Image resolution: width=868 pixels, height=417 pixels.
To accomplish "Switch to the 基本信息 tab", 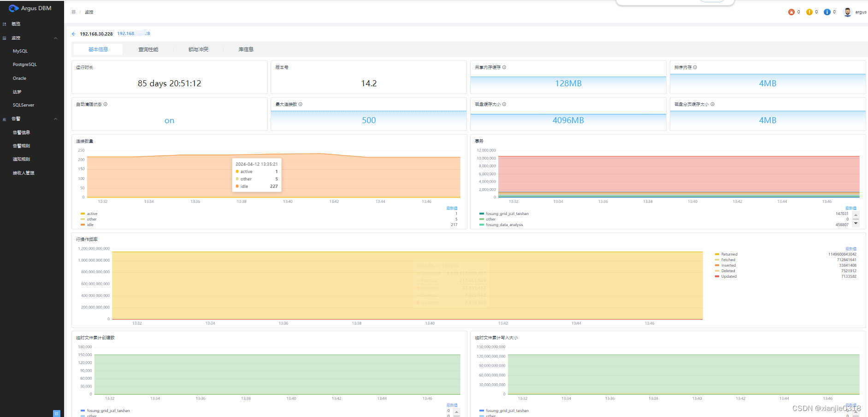I will 98,49.
